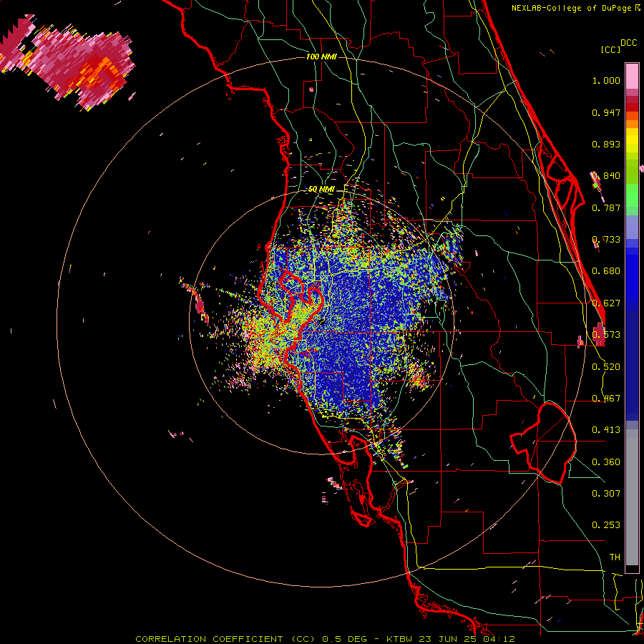Click the 0.253 color scale label

pyautogui.click(x=606, y=525)
